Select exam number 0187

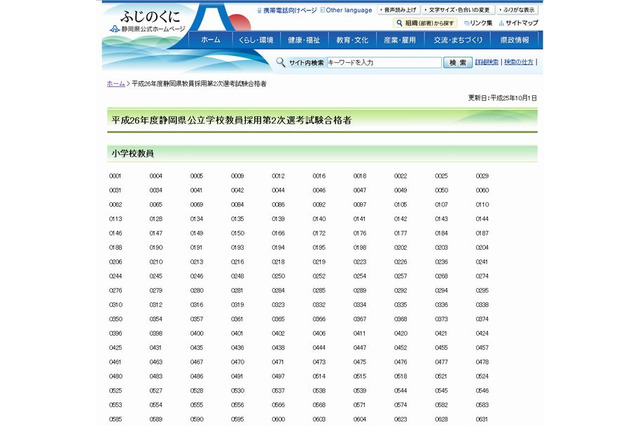coord(482,233)
